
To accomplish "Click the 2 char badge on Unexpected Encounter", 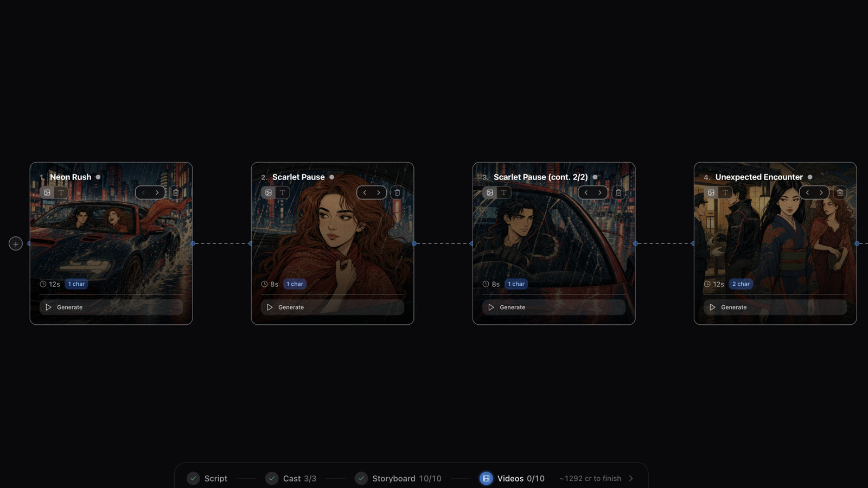I will click(741, 284).
